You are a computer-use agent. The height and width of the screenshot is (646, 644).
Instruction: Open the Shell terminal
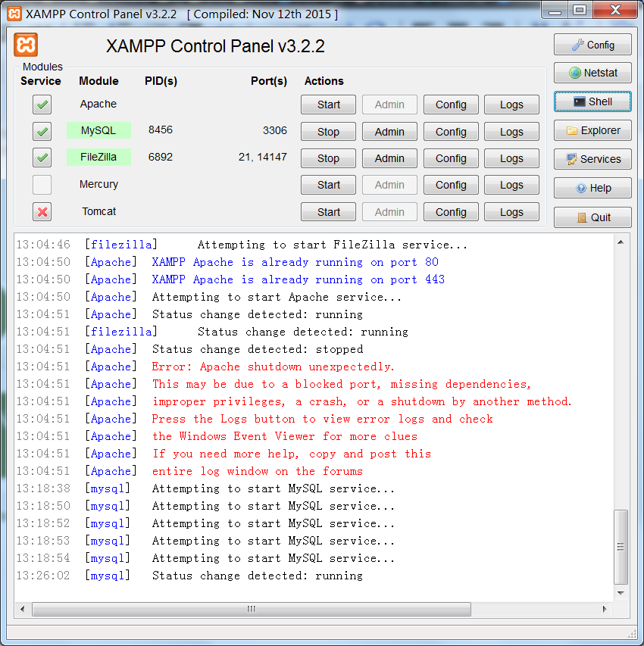592,101
